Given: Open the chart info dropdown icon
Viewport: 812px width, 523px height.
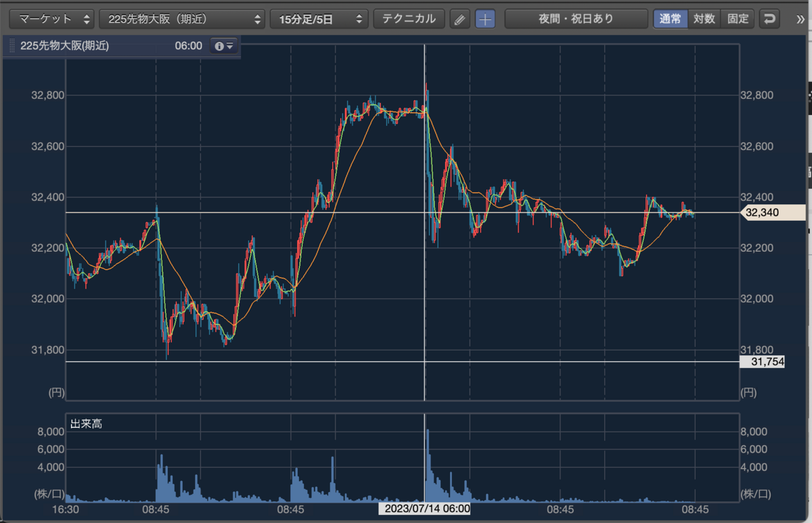Looking at the screenshot, I should pyautogui.click(x=223, y=46).
